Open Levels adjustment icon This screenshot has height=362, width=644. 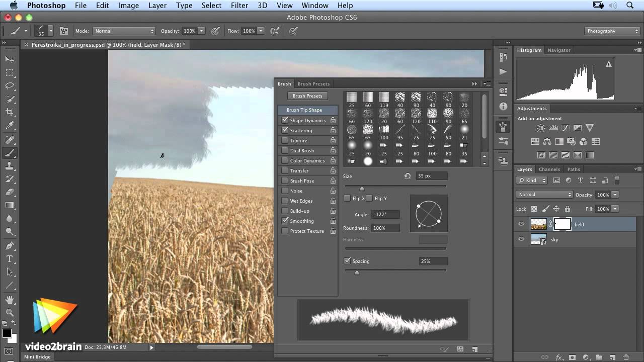553,128
